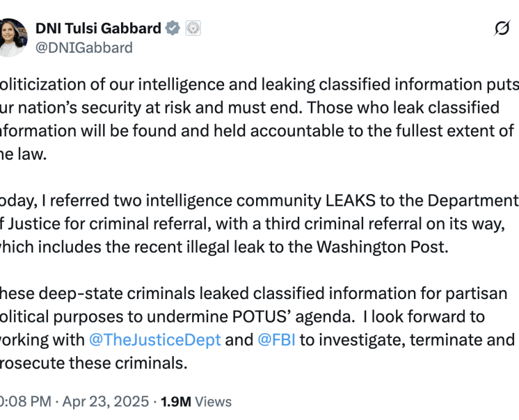Open the @DNIGabbard handle link
This screenshot has height=420, width=519.
tap(84, 47)
